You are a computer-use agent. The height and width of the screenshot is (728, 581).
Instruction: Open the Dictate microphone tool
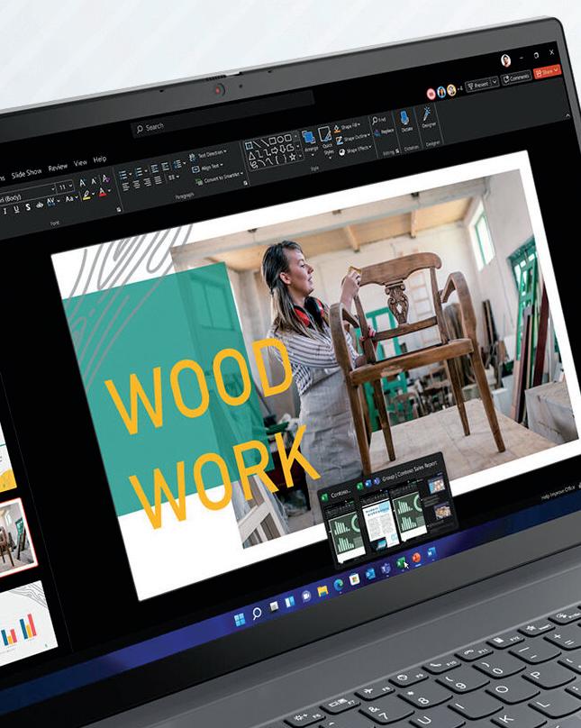[405, 122]
